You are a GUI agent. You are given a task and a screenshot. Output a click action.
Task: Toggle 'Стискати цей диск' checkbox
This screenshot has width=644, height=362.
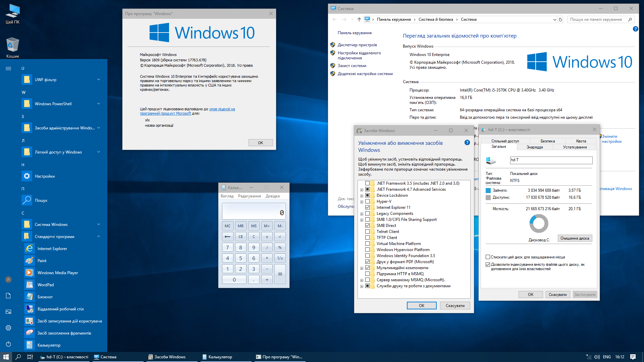tap(488, 257)
